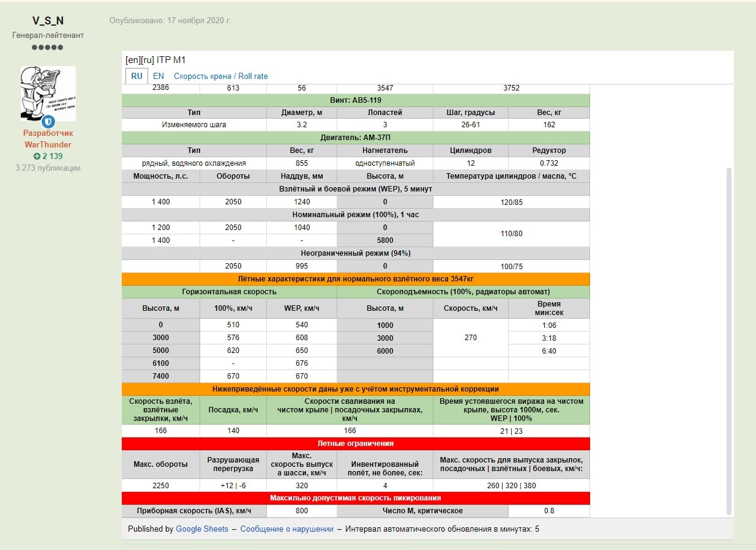Screen dimensions: 756x550
Task: Click the Приборная скорость (IAS) label cell
Action: [194, 511]
